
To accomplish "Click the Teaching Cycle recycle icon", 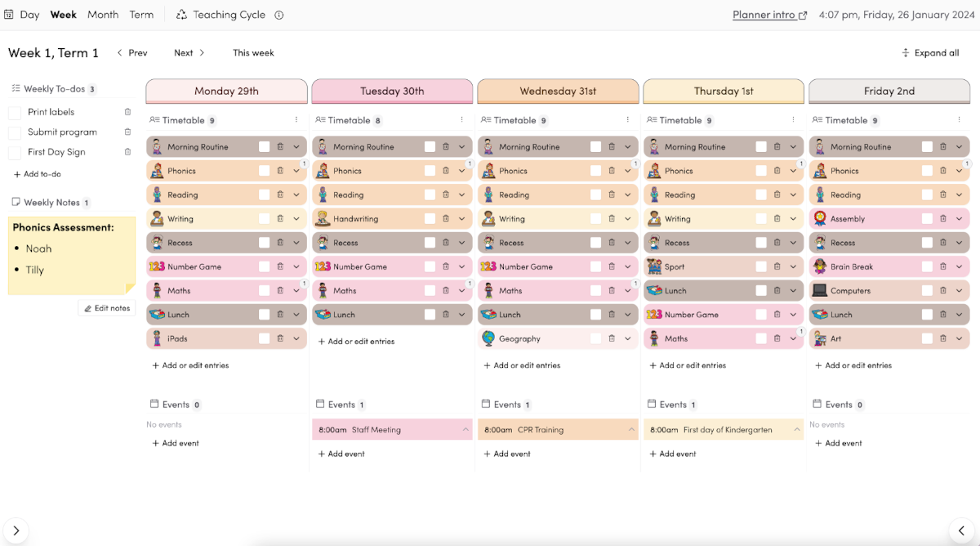I will pyautogui.click(x=181, y=14).
